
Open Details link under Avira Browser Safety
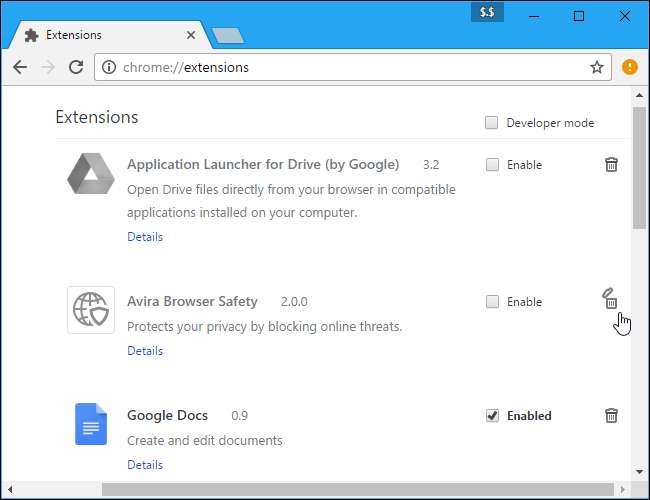pyautogui.click(x=145, y=351)
